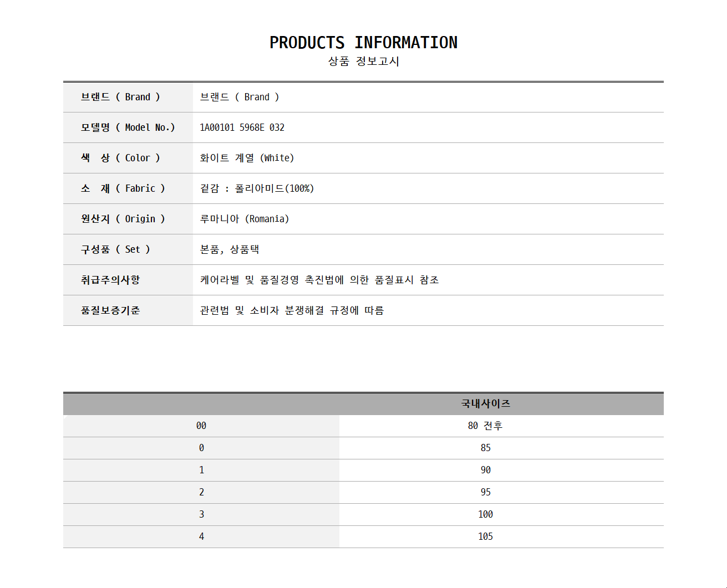
Task: Click the 80 전후 size value
Action: coord(485,426)
